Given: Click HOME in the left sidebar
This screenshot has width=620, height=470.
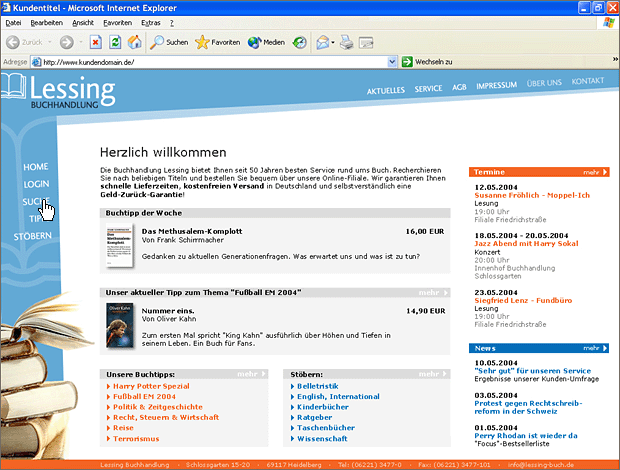Looking at the screenshot, I should (x=36, y=167).
